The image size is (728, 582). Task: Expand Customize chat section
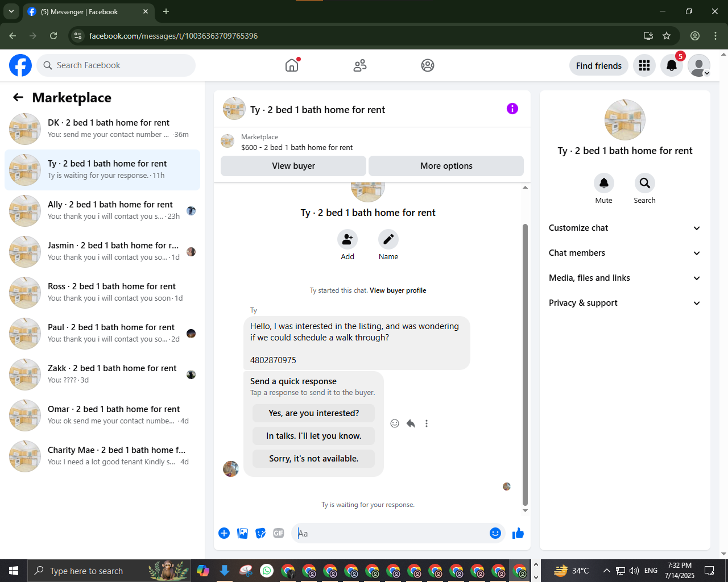625,228
